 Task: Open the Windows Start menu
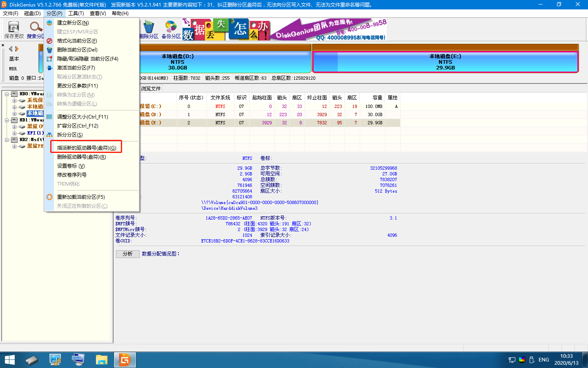coord(9,360)
